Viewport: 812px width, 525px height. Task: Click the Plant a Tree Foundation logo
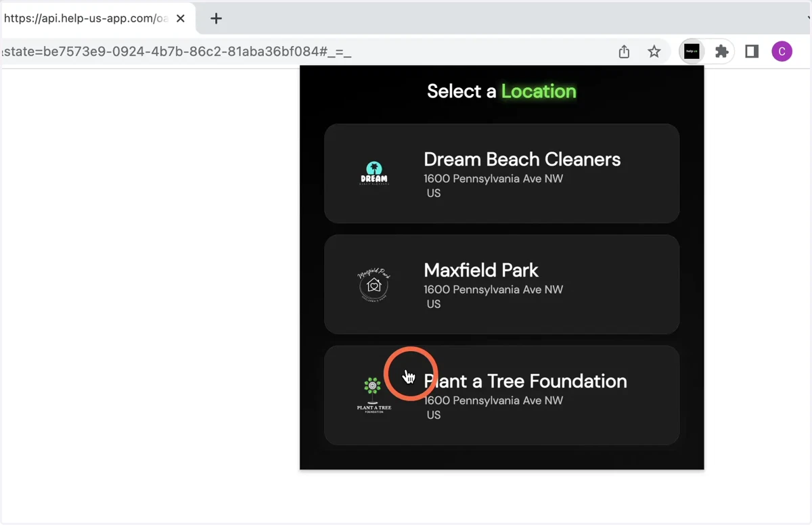click(x=374, y=395)
